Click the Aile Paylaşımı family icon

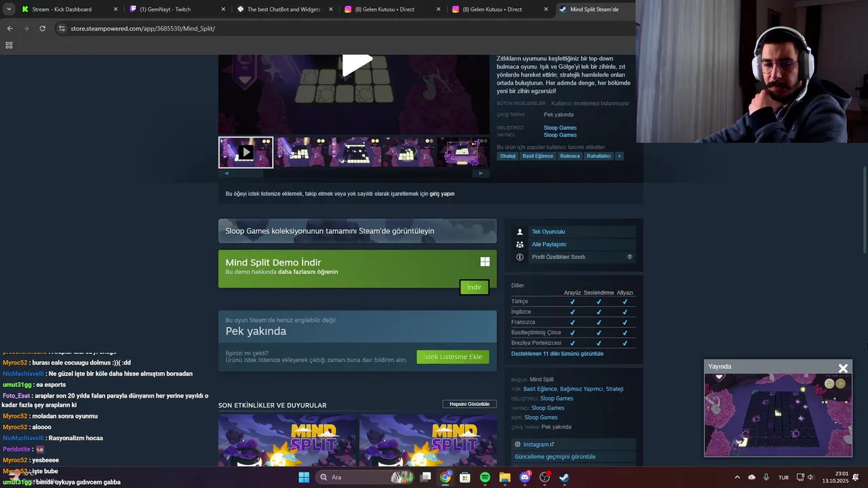click(520, 244)
